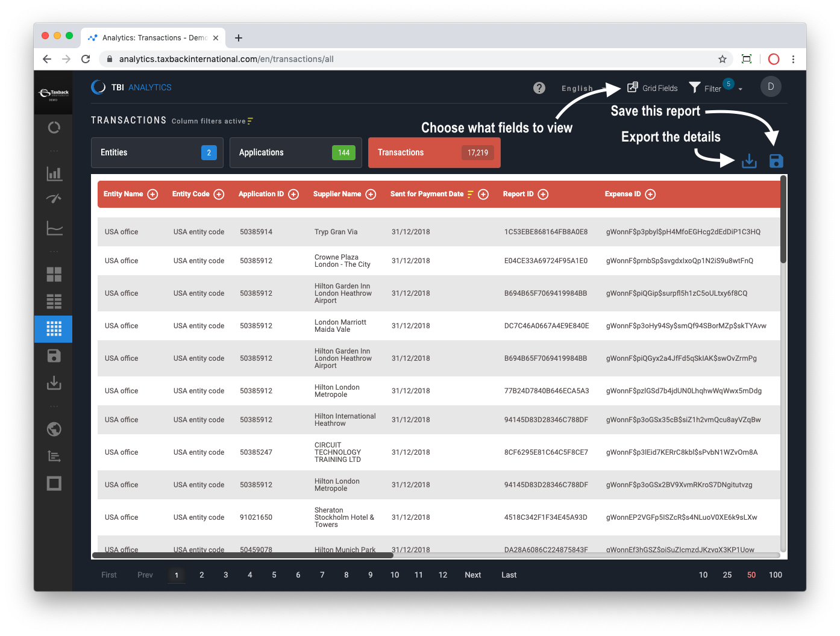Click the plus icon beside Supplier Name
This screenshot has width=840, height=636.
pos(371,194)
